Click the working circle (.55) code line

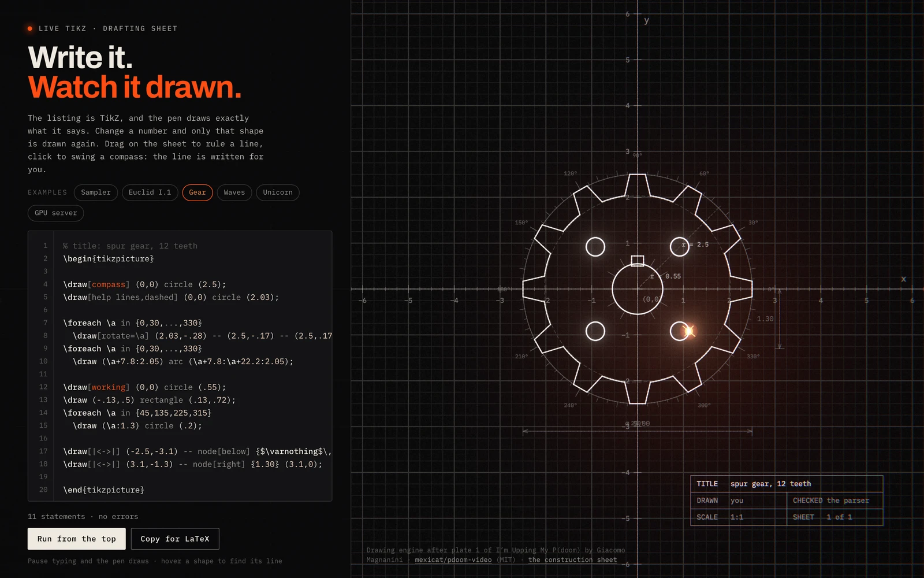tap(144, 387)
